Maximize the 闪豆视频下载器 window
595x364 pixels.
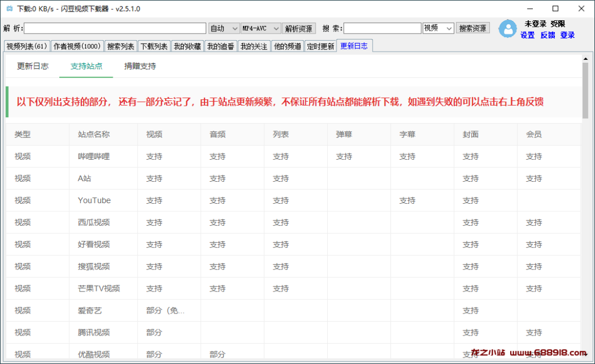coord(555,9)
